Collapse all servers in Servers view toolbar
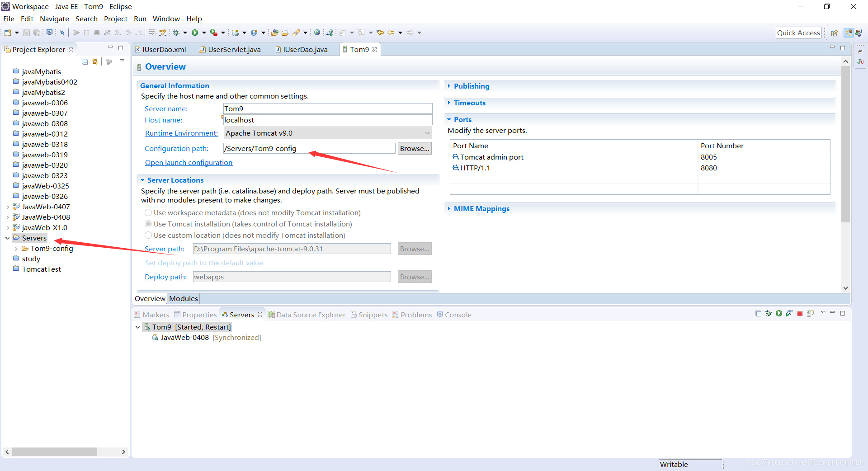 (x=758, y=313)
